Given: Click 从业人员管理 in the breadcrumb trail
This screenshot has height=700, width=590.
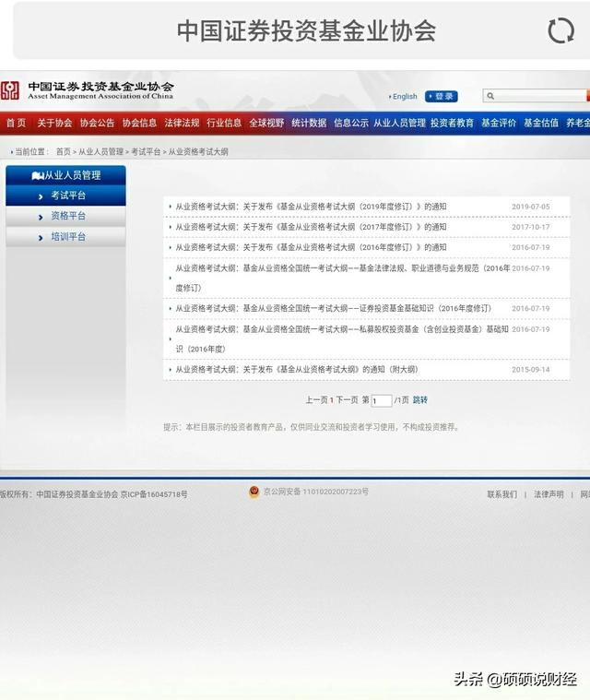Looking at the screenshot, I should 100,152.
